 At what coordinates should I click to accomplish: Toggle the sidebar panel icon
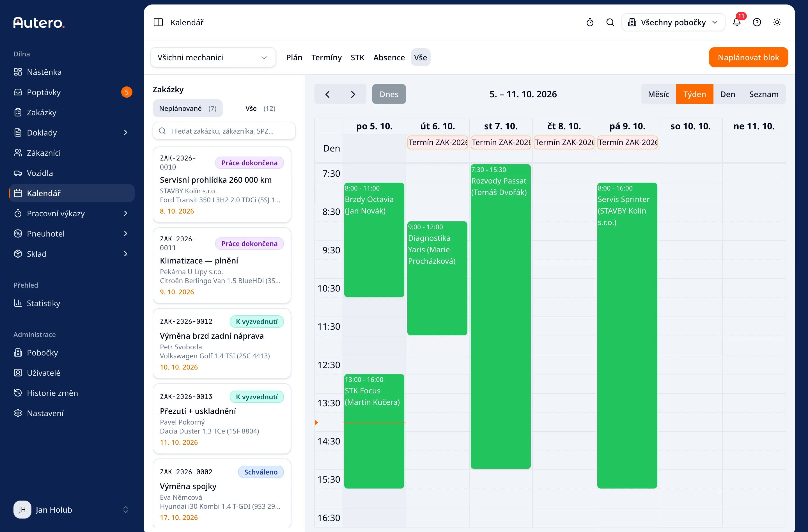pyautogui.click(x=158, y=22)
